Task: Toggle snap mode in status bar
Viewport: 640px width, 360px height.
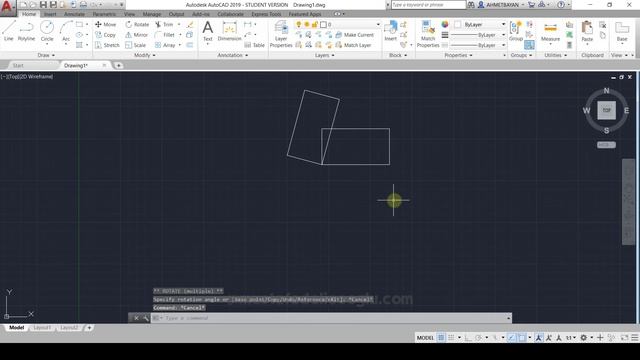Action: click(x=451, y=338)
